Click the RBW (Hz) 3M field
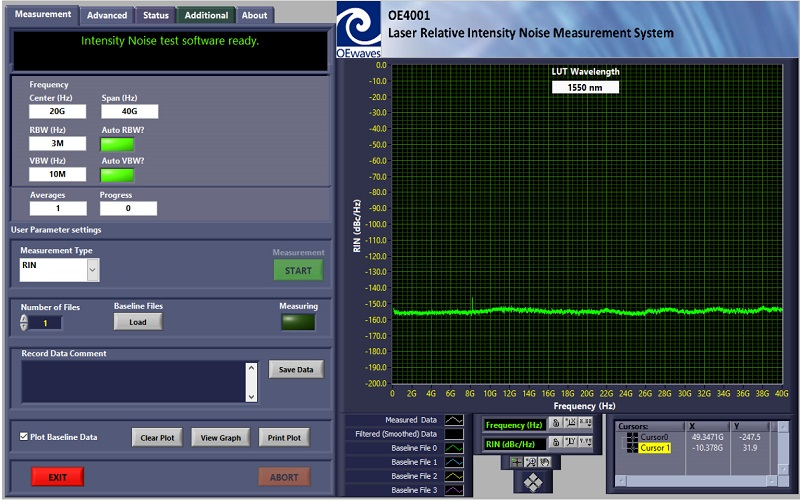The width and height of the screenshot is (800, 501). [x=57, y=143]
